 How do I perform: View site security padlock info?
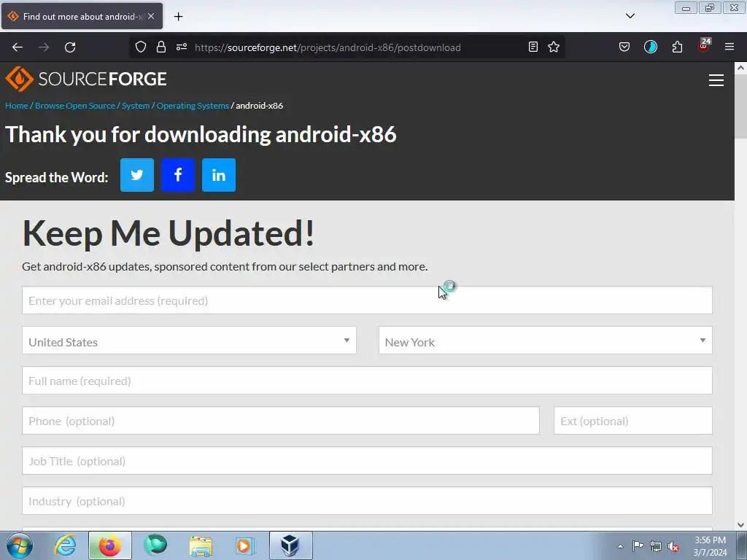[161, 47]
